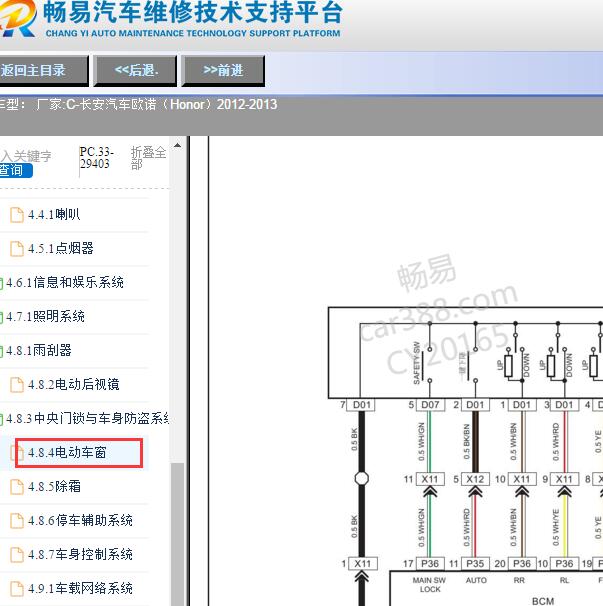Open the 4.9.1车载网络系统 tree item
Viewport: 603px width, 606px height.
(x=80, y=589)
